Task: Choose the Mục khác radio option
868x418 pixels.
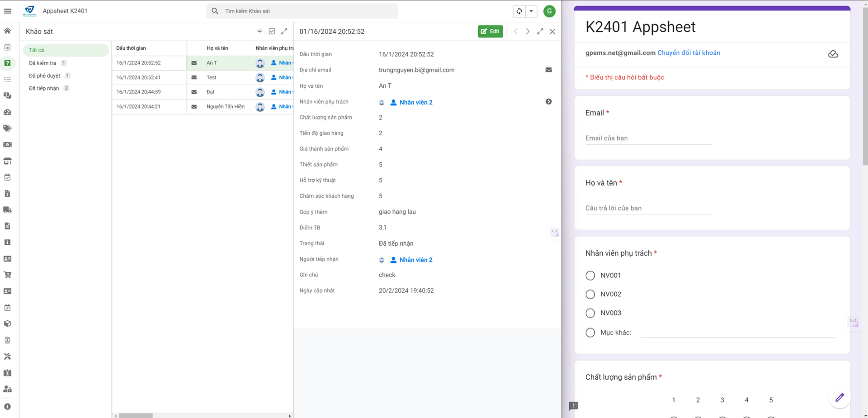Action: click(590, 332)
